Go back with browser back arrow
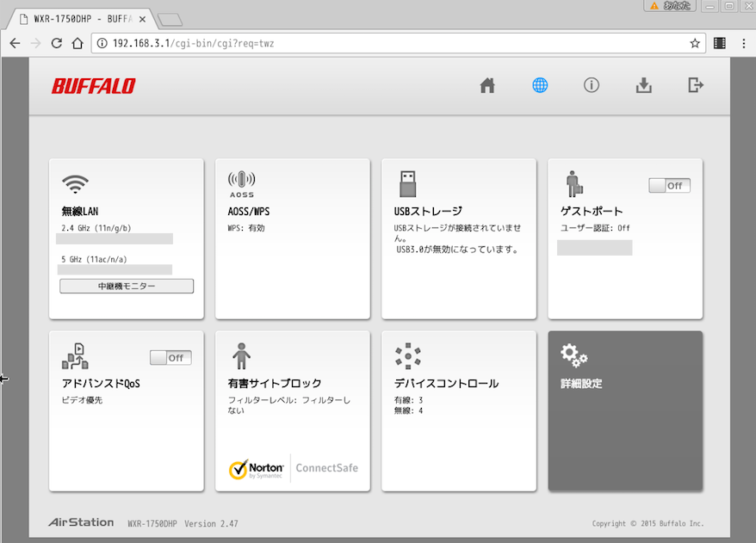 (x=15, y=43)
